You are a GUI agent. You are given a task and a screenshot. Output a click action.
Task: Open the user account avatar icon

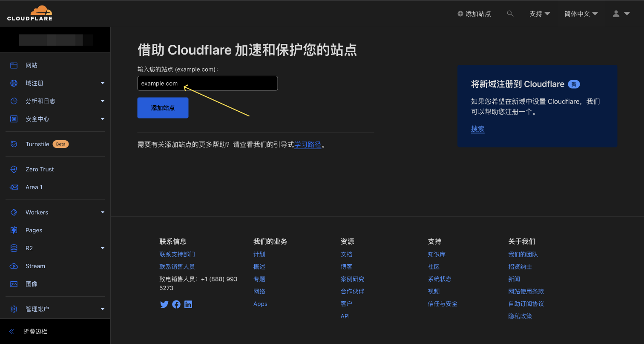616,14
